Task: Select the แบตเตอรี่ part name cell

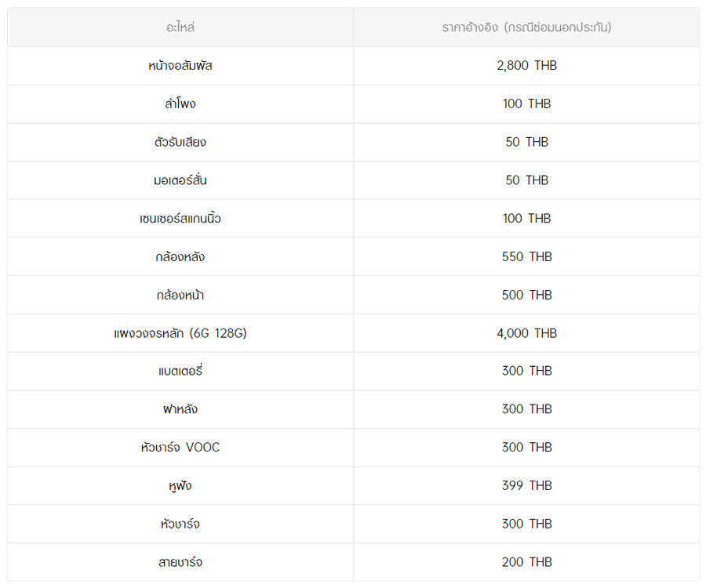Action: (180, 372)
